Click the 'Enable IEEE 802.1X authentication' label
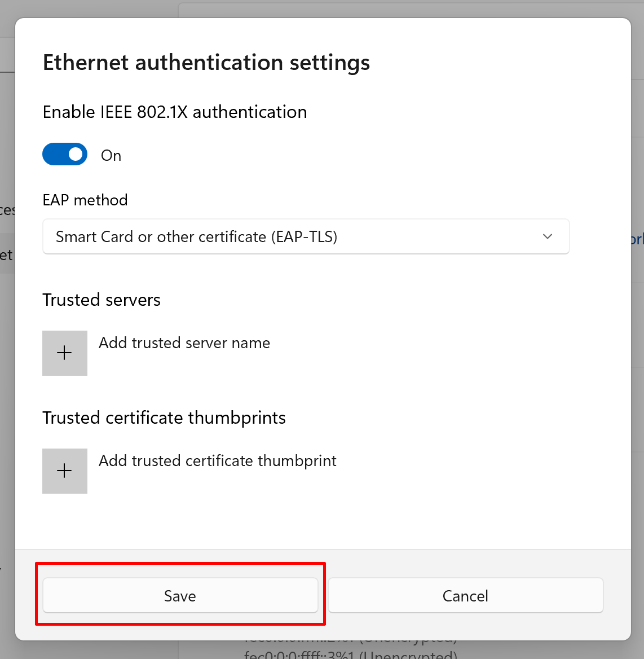Viewport: 644px width, 659px height. click(x=175, y=112)
